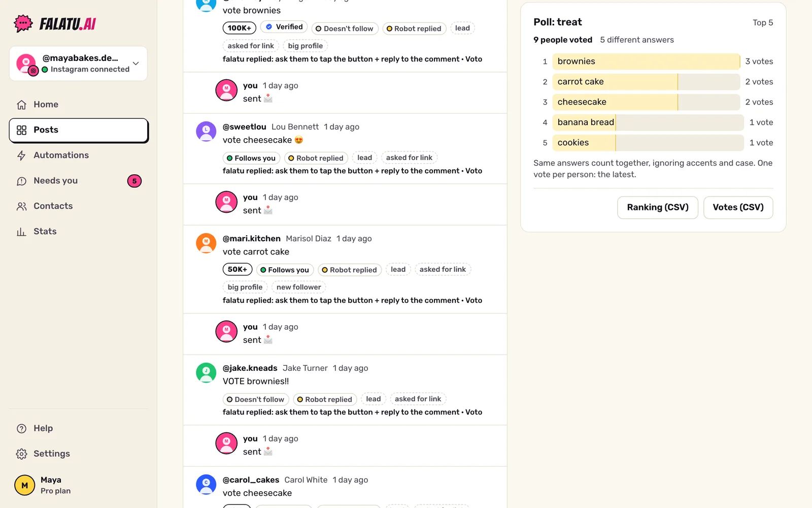Image resolution: width=812 pixels, height=508 pixels.
Task: Click the Contacts people icon
Action: tap(21, 206)
